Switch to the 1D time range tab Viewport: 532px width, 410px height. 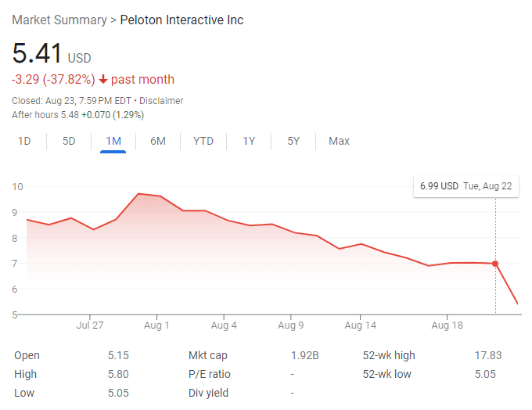(x=24, y=141)
